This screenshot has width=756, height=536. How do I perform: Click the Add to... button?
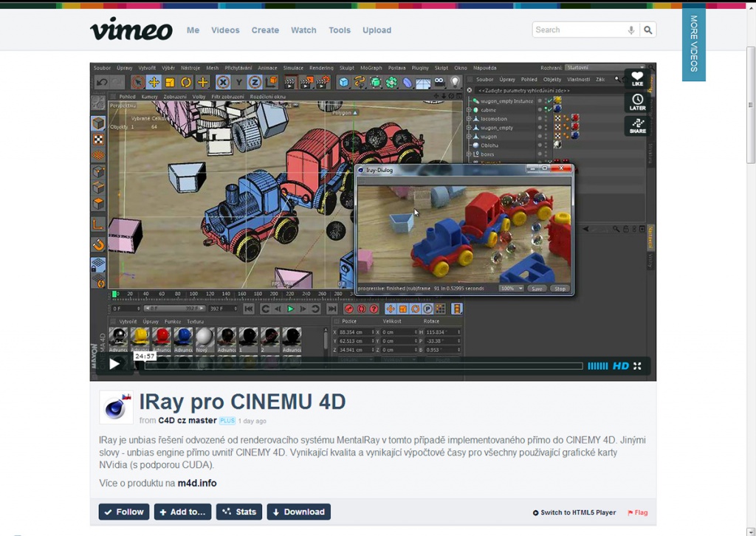[x=183, y=512]
